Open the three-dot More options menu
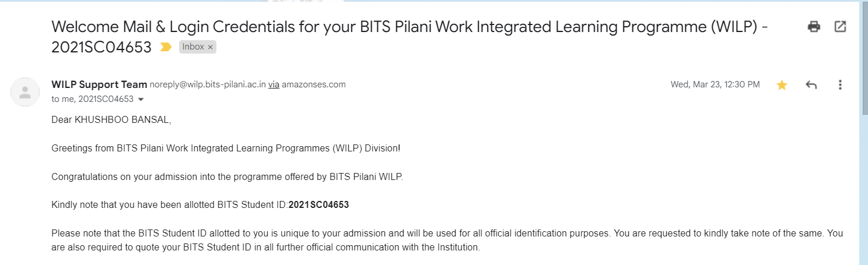 coord(840,85)
